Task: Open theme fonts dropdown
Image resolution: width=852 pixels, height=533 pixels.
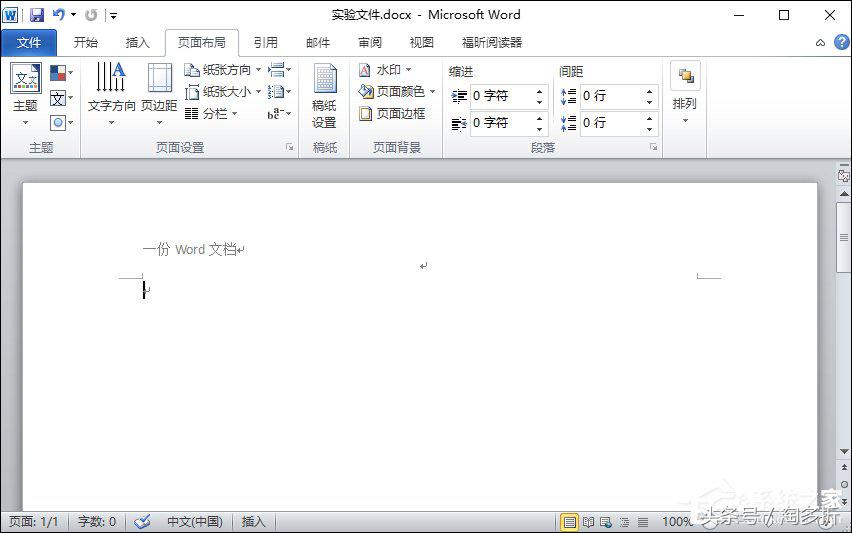Action: pos(61,98)
